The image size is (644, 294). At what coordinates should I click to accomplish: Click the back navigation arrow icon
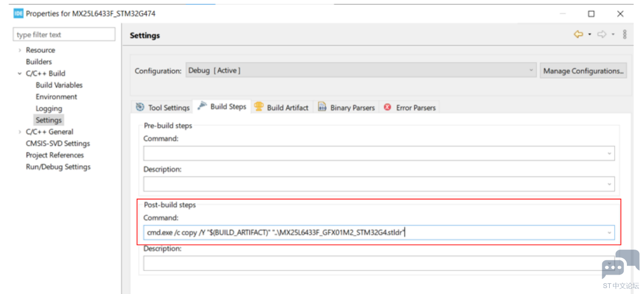578,34
